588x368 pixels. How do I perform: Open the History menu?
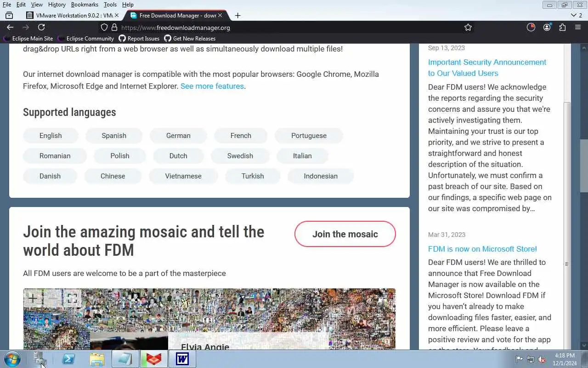[57, 5]
